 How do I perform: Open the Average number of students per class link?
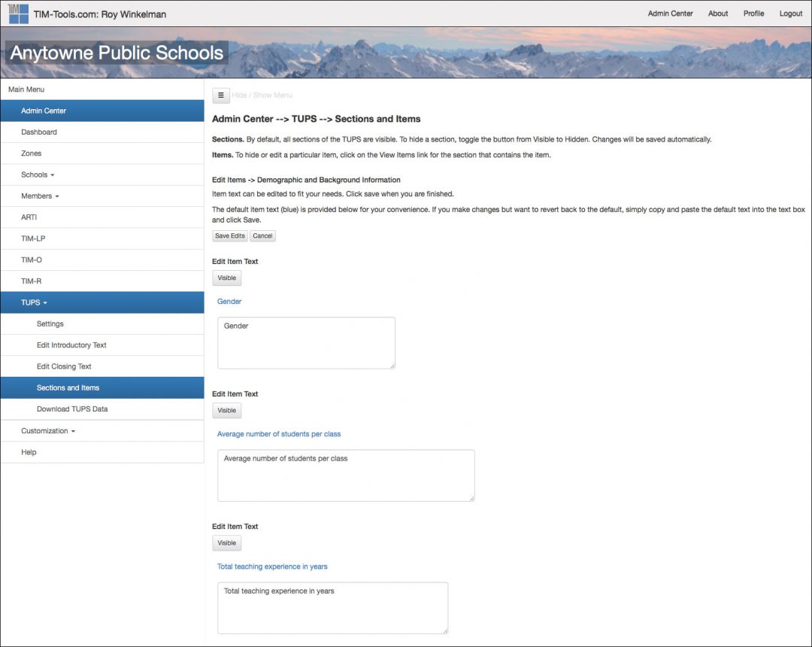click(x=279, y=433)
